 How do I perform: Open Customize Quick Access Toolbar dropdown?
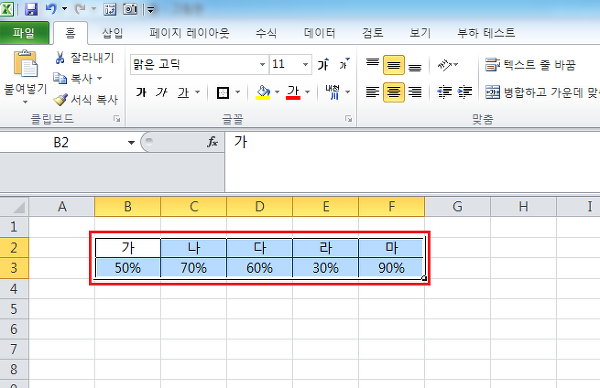(x=150, y=10)
